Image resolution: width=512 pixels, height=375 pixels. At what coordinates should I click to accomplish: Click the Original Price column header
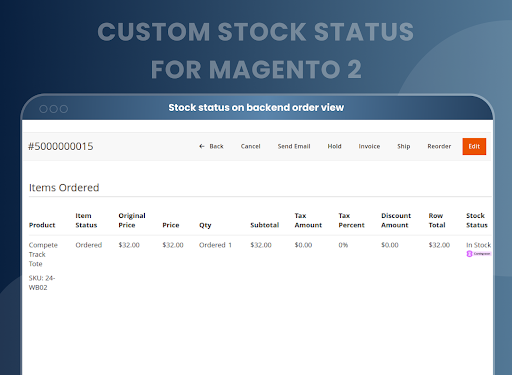(x=132, y=220)
